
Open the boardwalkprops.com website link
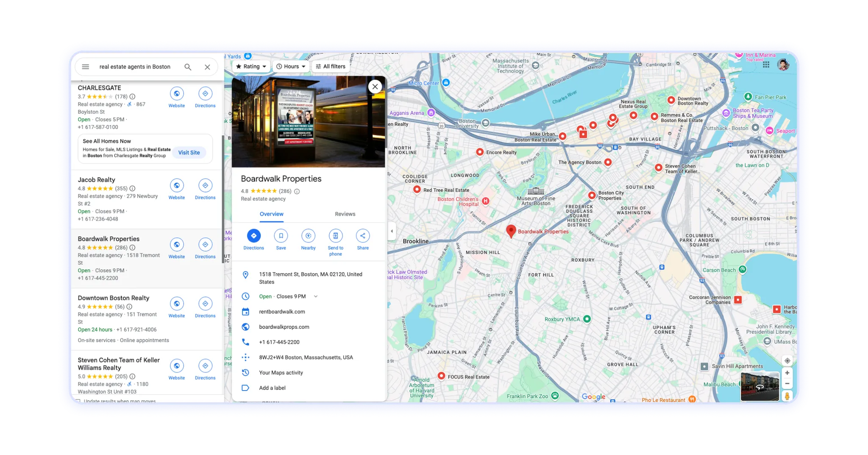(284, 327)
